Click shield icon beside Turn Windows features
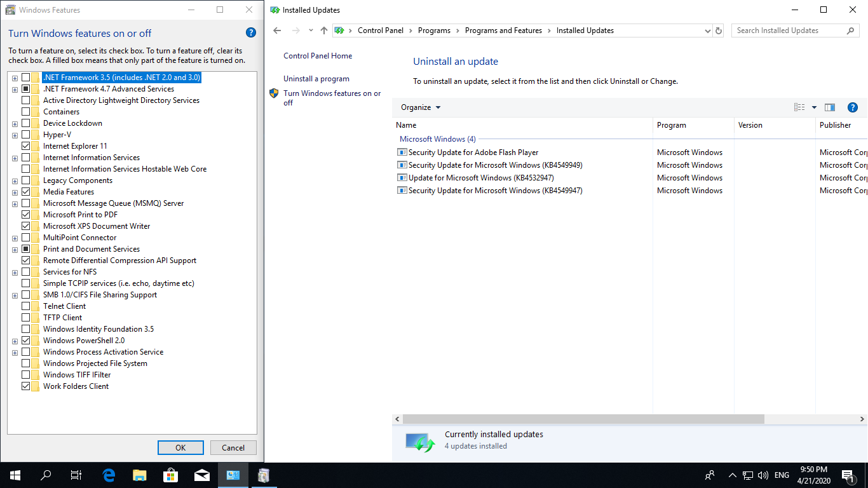Image resolution: width=868 pixels, height=488 pixels. 274,93
